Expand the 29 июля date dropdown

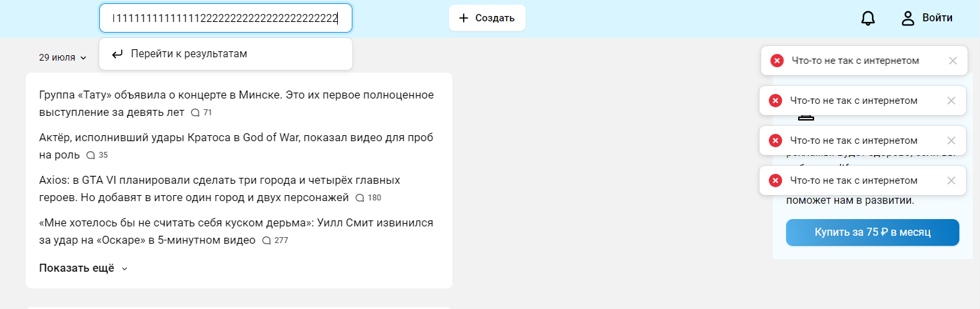tap(63, 58)
